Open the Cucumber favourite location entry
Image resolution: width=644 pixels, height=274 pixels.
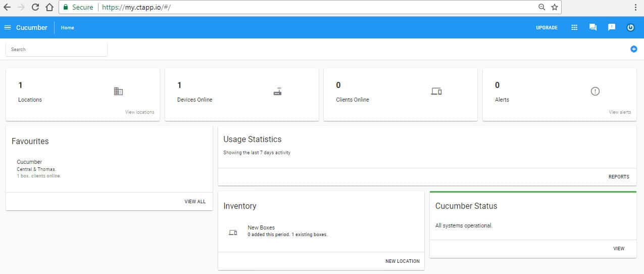tap(109, 169)
